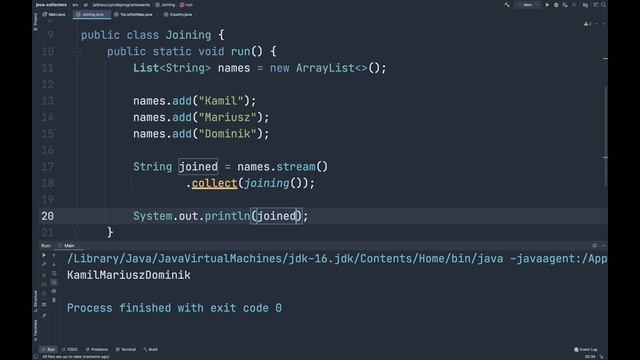640x360 pixels.
Task: Toggle scroll to end icon in Run panel
Action: (x=54, y=282)
